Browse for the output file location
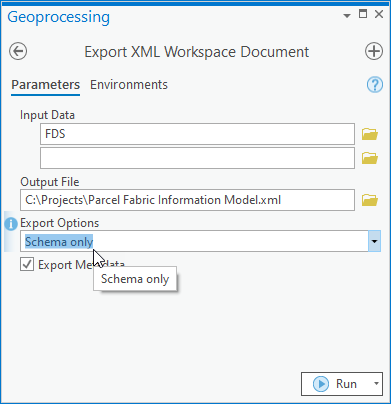This screenshot has height=404, width=391. pos(370,200)
